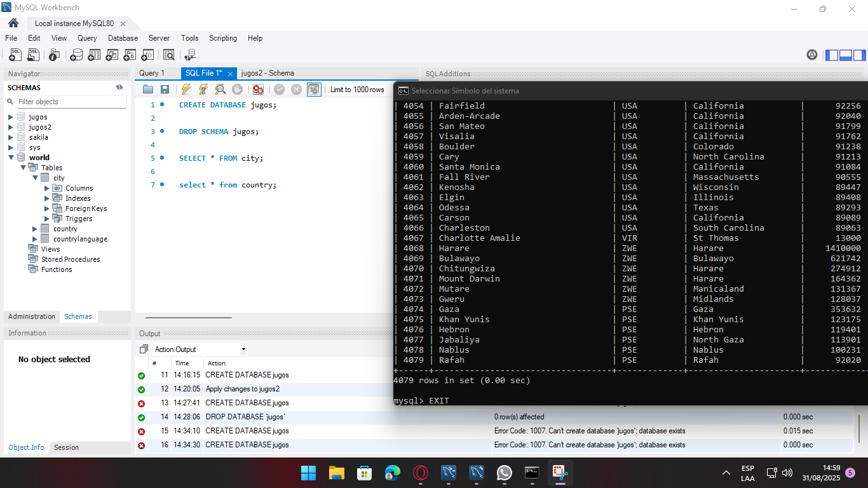Toggle the left sidebar panel visibility
The width and height of the screenshot is (868, 488).
coord(832,55)
